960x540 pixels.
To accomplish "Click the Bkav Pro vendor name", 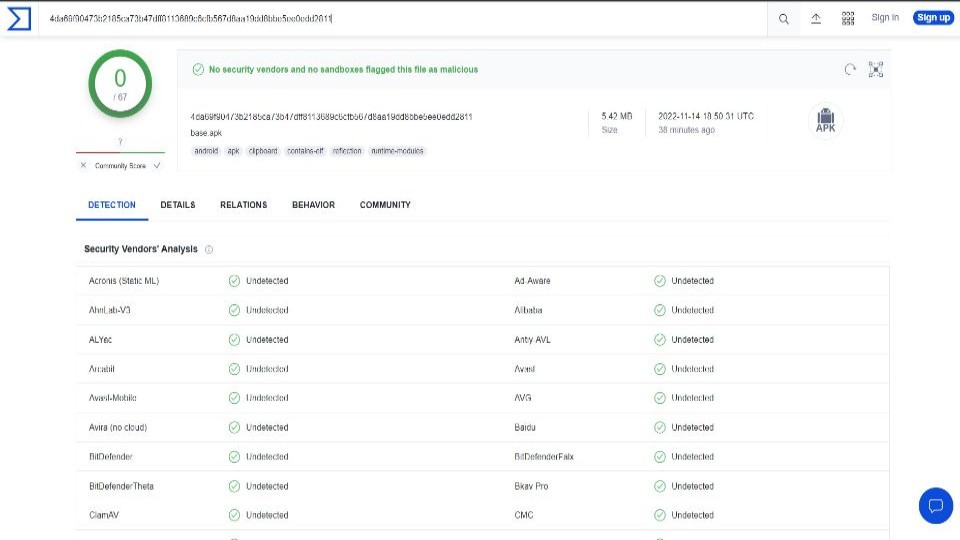I will 531,486.
